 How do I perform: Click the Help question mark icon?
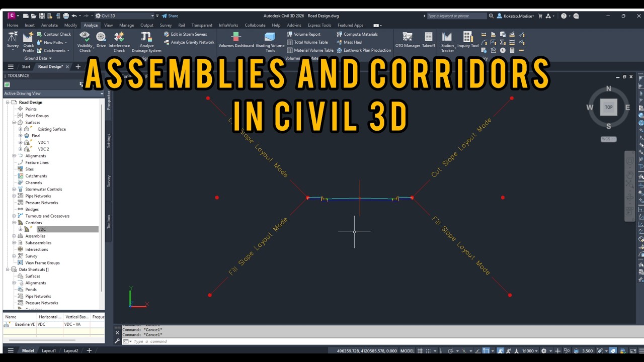tap(563, 16)
